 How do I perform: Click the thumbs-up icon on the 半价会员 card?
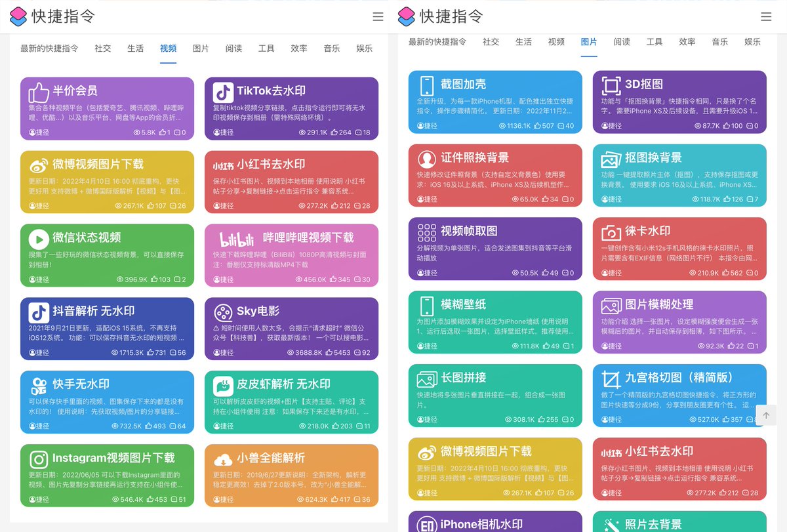39,92
